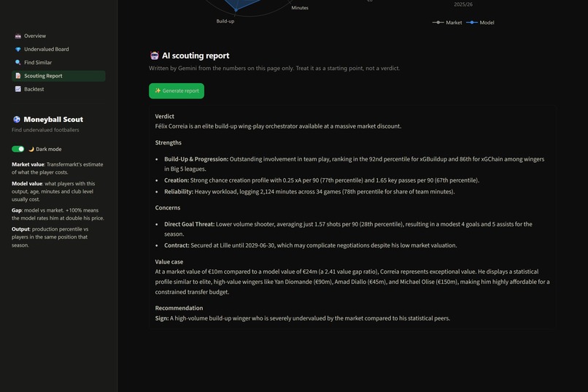Click the Overview stadium icon
588x392 pixels.
[18, 36]
